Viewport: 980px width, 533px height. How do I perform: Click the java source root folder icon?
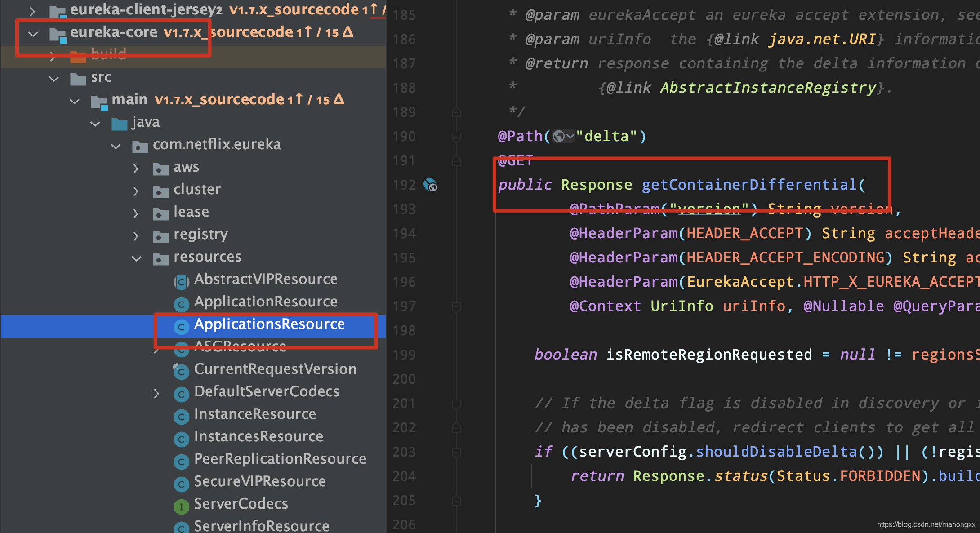click(x=120, y=124)
